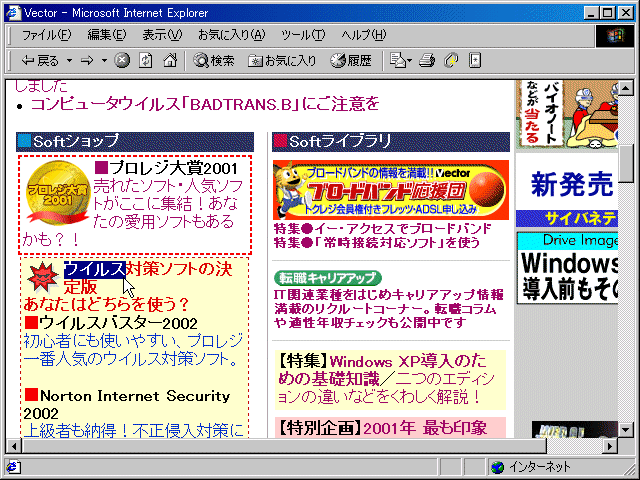The image size is (640, 480).
Task: Click the horizontal scrollbar thumb
Action: click(x=284, y=446)
